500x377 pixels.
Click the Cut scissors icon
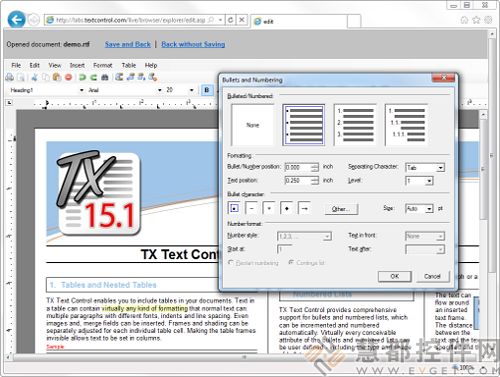click(34, 77)
